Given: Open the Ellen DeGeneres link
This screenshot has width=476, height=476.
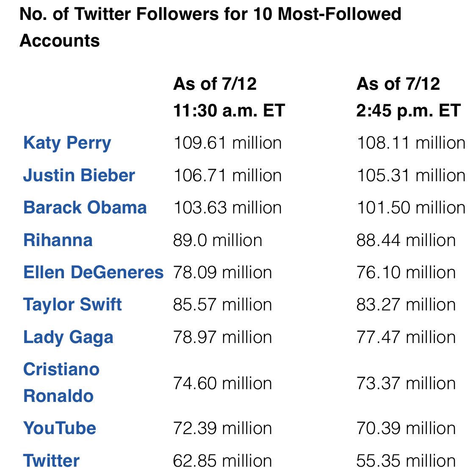Looking at the screenshot, I should (x=93, y=272).
